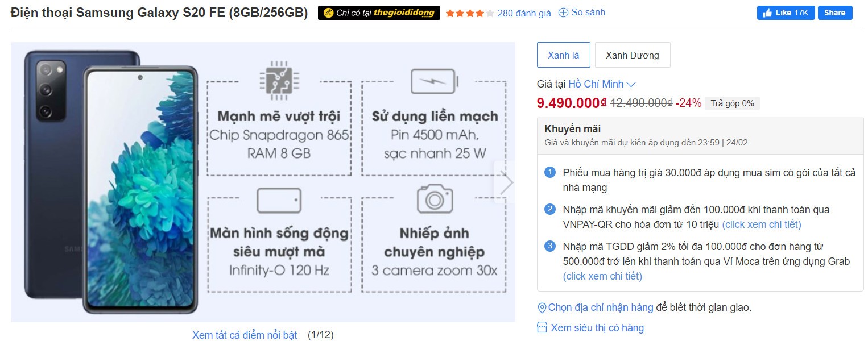This screenshot has height=341, width=868.
Task: Click the camera icon in the feature image
Action: (435, 199)
